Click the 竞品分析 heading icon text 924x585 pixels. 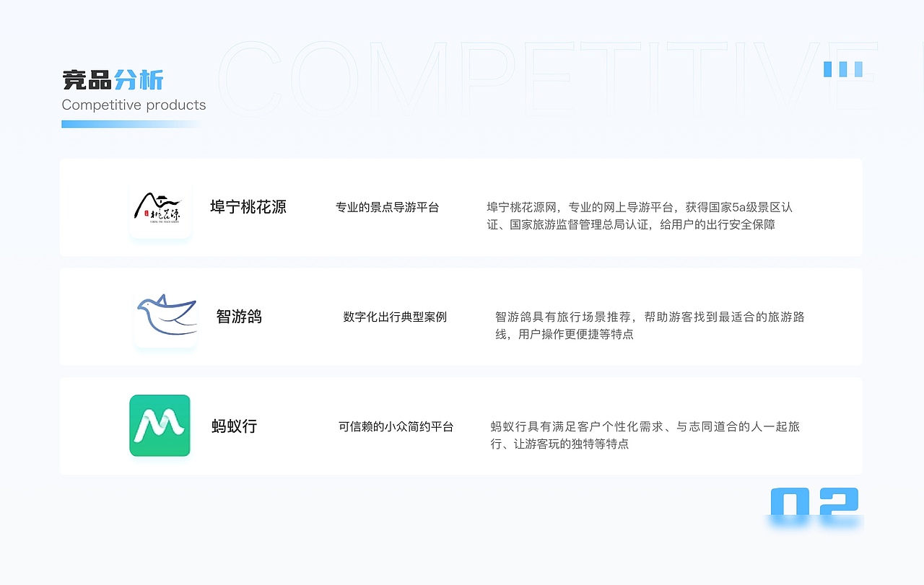coord(113,79)
